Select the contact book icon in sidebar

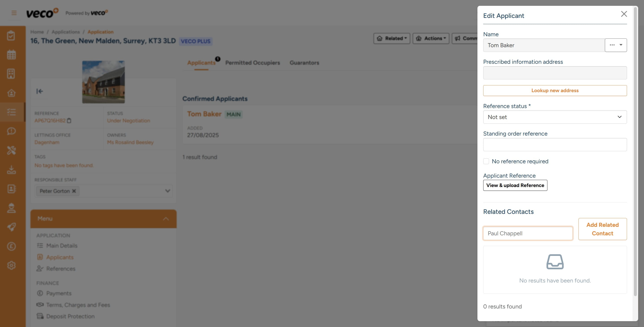point(11,189)
